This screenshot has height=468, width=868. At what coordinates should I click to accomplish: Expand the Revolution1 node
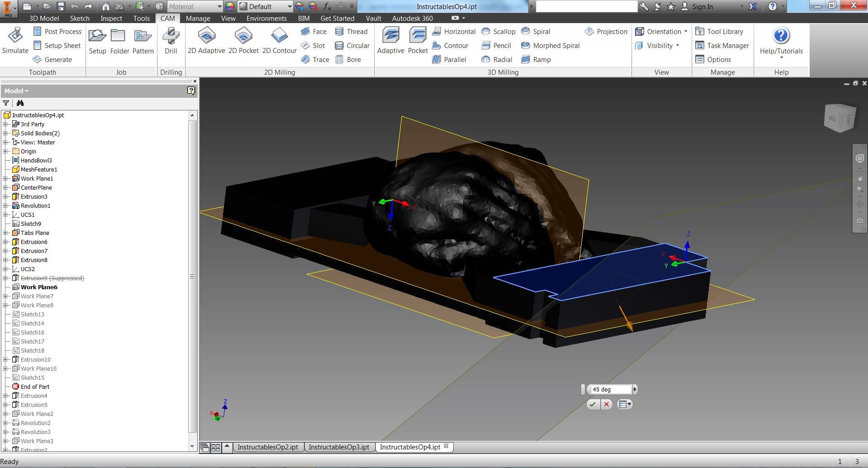pos(5,205)
